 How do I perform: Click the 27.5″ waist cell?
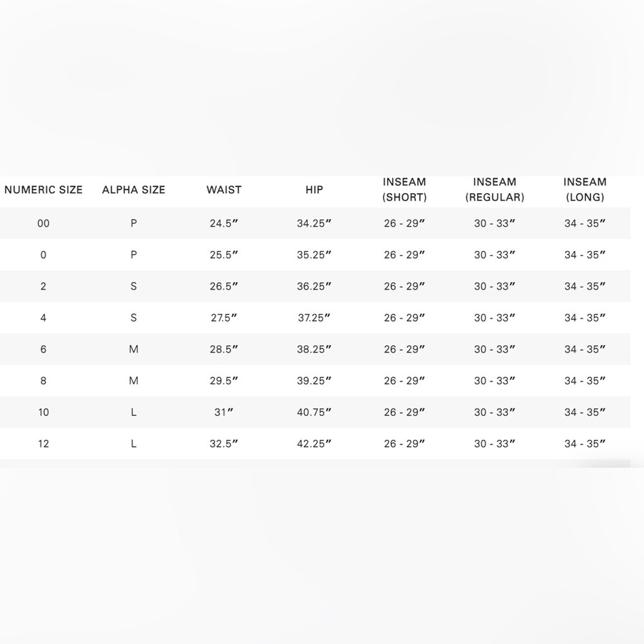tap(224, 317)
